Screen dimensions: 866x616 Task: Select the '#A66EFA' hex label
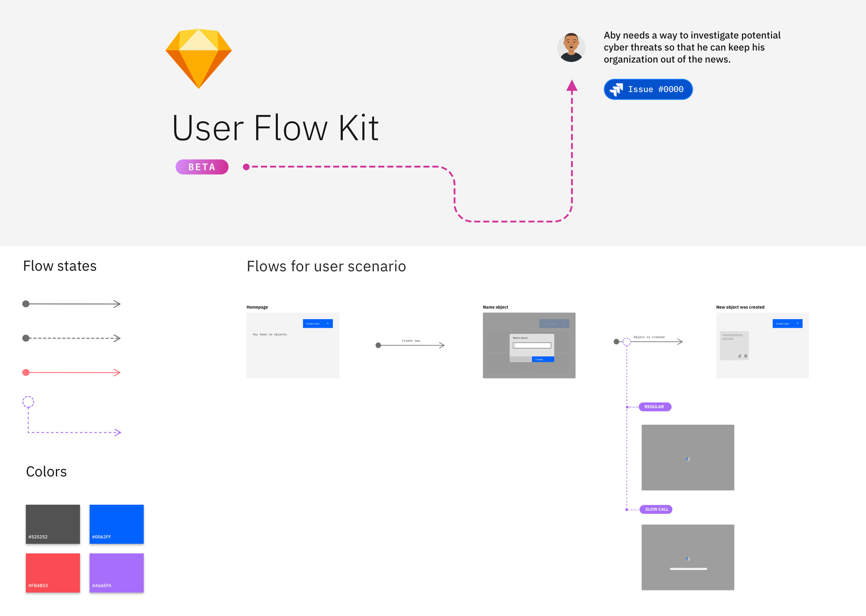coord(101,586)
